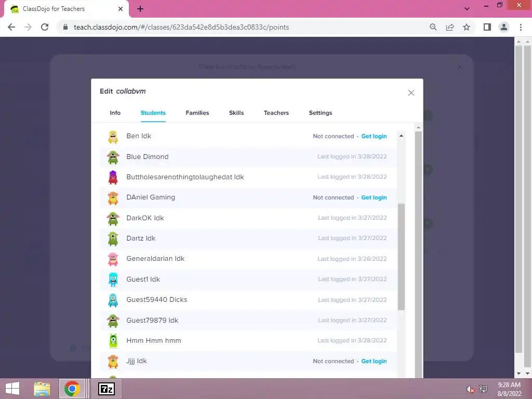Click Guest59440's teal monster avatar
Image resolution: width=532 pixels, height=399 pixels.
pos(113,300)
